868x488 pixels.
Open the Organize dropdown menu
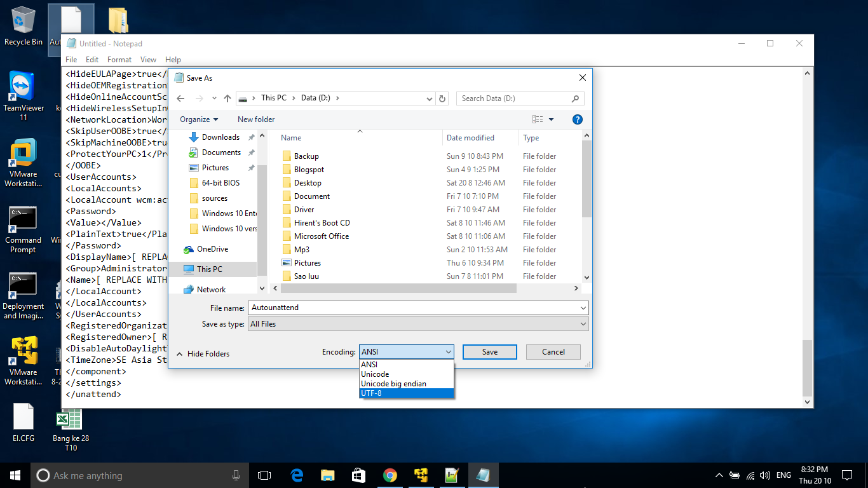click(x=199, y=119)
